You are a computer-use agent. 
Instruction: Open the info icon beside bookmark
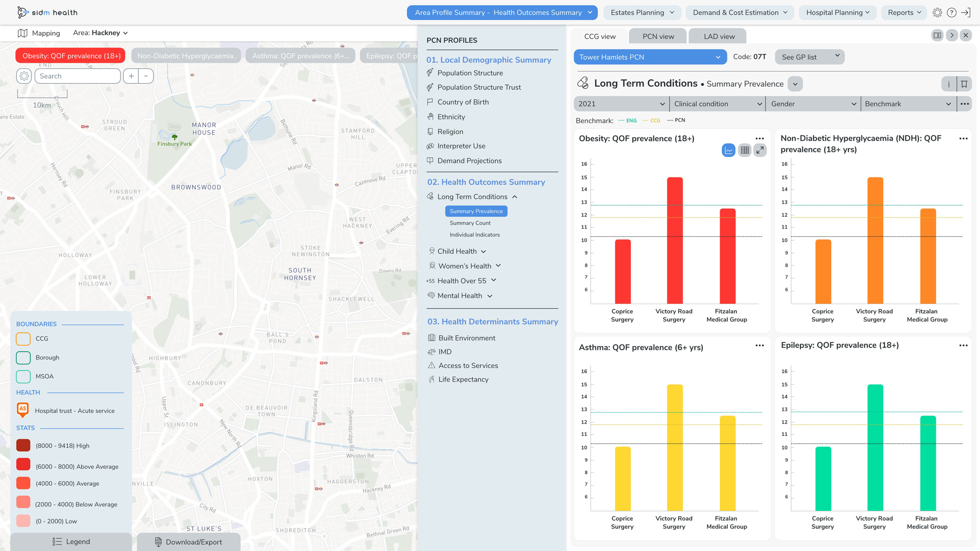coord(948,84)
